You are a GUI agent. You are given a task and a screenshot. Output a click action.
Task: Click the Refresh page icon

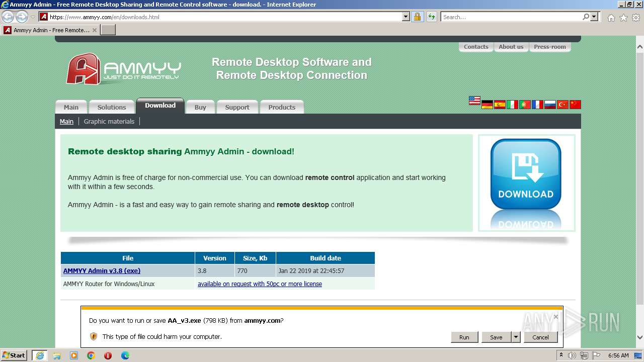[431, 17]
